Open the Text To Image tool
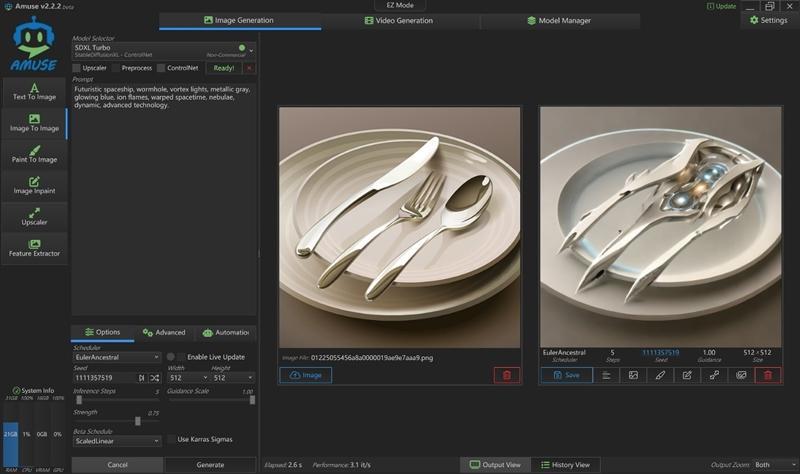800x474 pixels. [34, 91]
